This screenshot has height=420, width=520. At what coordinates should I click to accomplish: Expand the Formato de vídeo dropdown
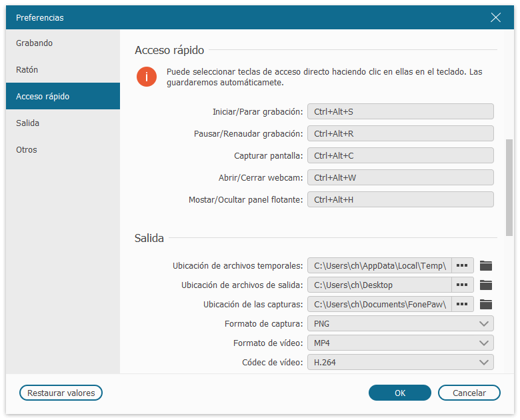[x=400, y=343]
